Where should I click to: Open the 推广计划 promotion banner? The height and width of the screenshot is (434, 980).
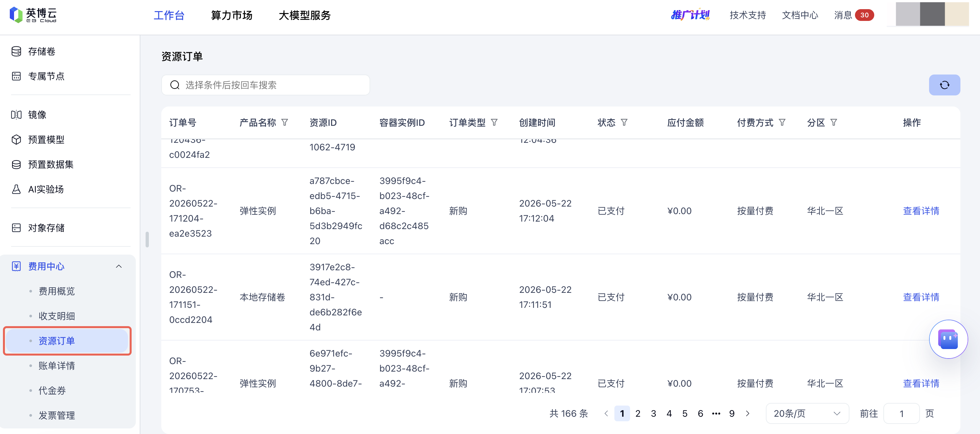690,15
